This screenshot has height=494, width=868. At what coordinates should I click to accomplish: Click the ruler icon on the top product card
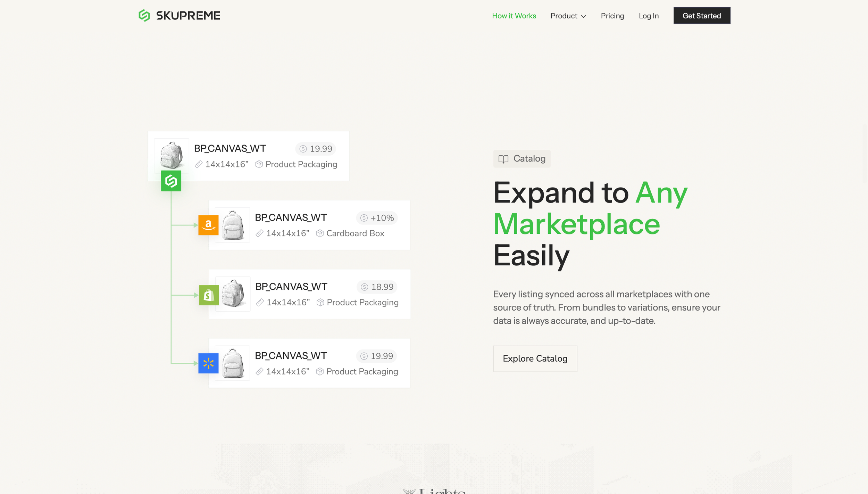click(199, 164)
